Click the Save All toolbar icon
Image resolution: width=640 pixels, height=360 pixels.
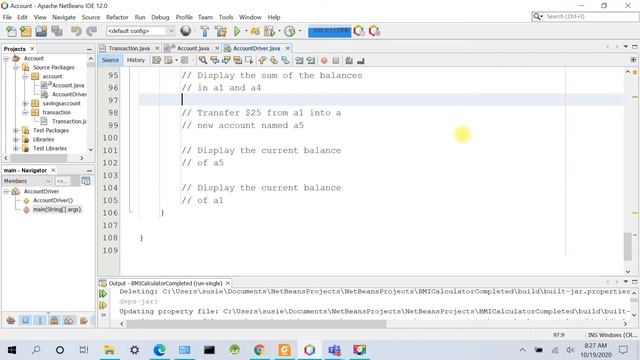tap(57, 31)
